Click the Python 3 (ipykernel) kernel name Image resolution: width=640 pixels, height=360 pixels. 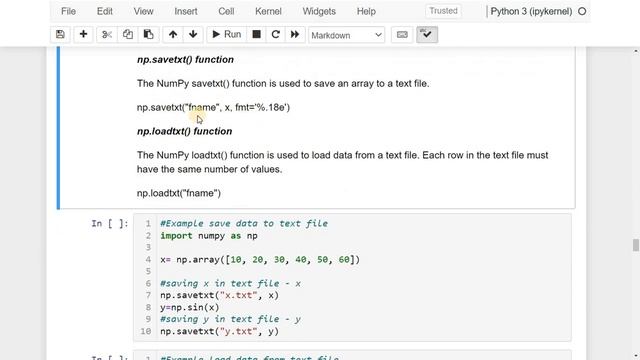(531, 11)
